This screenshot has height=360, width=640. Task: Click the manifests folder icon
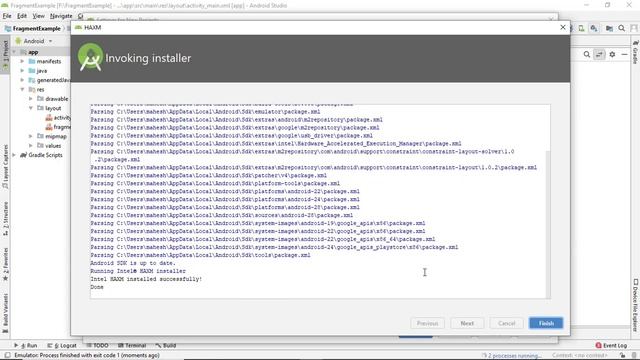(32, 61)
